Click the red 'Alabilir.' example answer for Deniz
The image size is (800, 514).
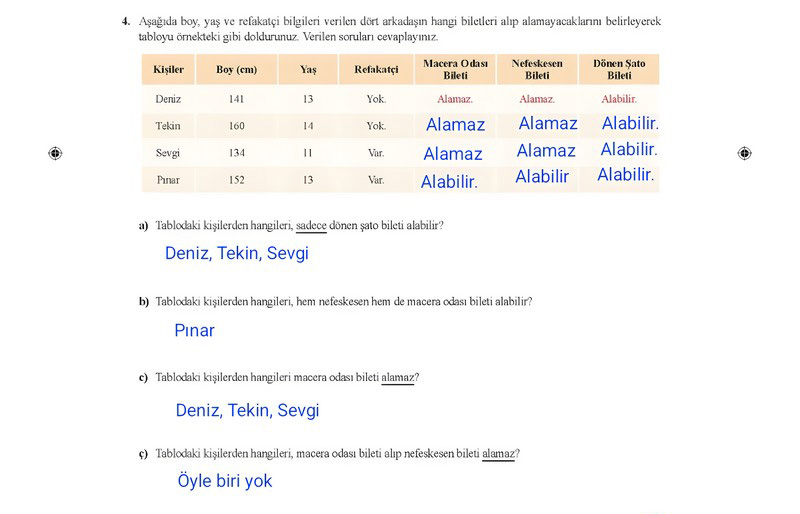coord(619,99)
